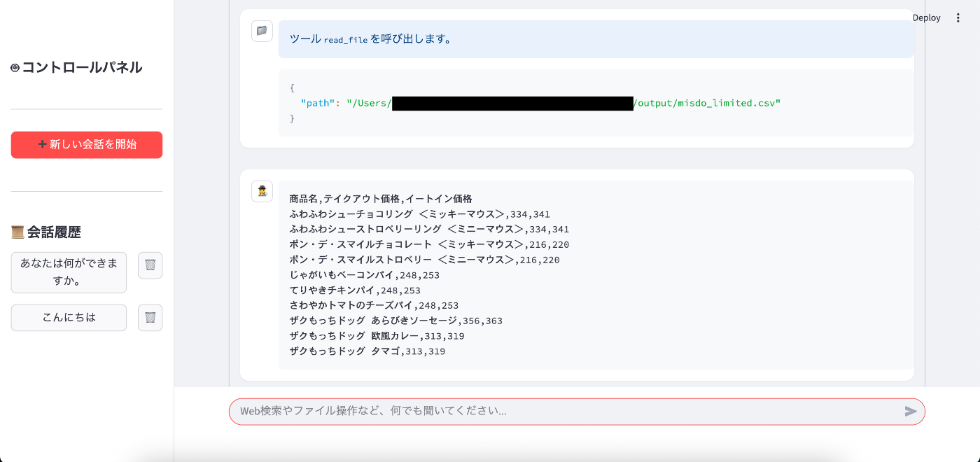Click the scroll icon beside 会話履歴 heading
Viewport: 980px width, 462px height.
[16, 231]
